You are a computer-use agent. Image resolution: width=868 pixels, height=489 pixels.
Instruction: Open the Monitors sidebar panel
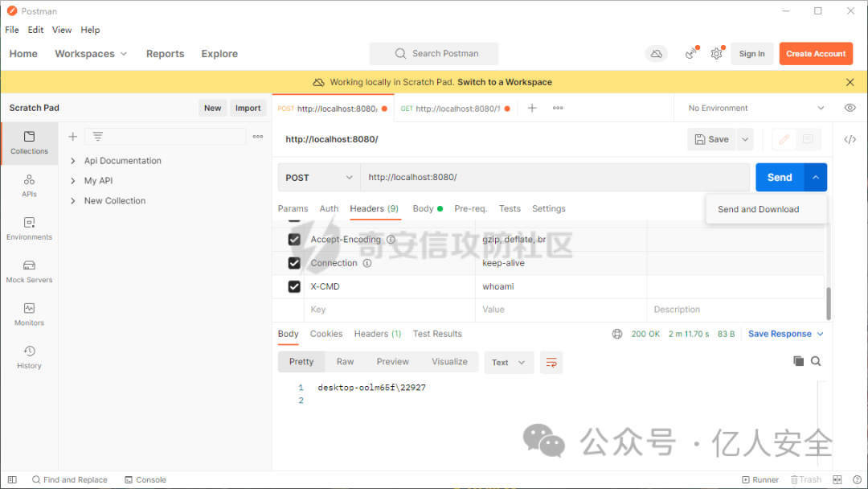click(x=30, y=314)
